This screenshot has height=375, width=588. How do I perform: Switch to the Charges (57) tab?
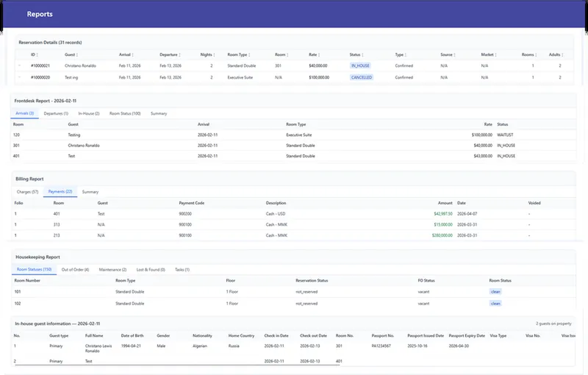coord(27,192)
